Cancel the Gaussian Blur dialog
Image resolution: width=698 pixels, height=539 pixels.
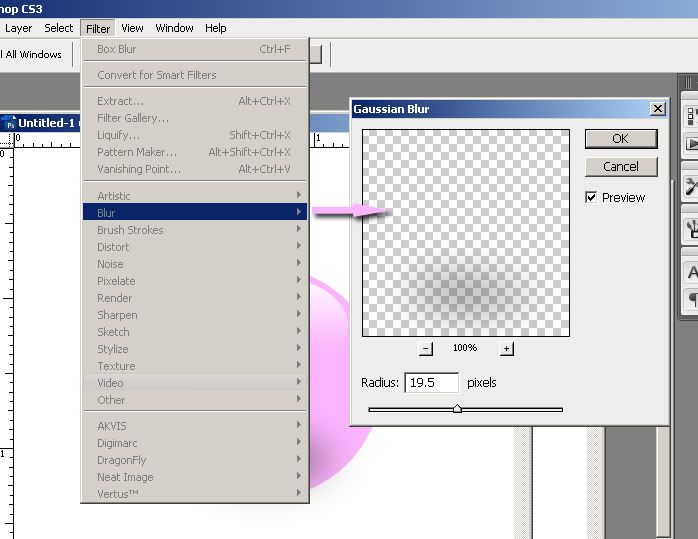coord(621,166)
